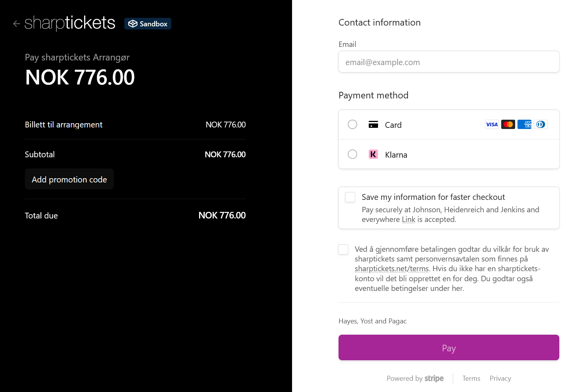Click the American Express logo
The width and height of the screenshot is (581, 392).
click(524, 124)
